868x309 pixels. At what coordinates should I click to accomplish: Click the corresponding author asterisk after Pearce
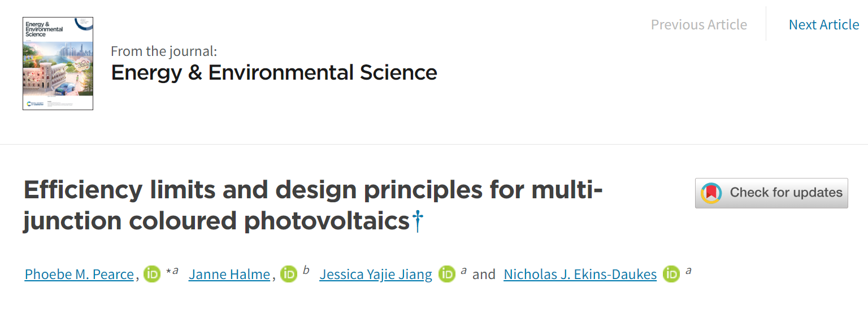coord(168,272)
